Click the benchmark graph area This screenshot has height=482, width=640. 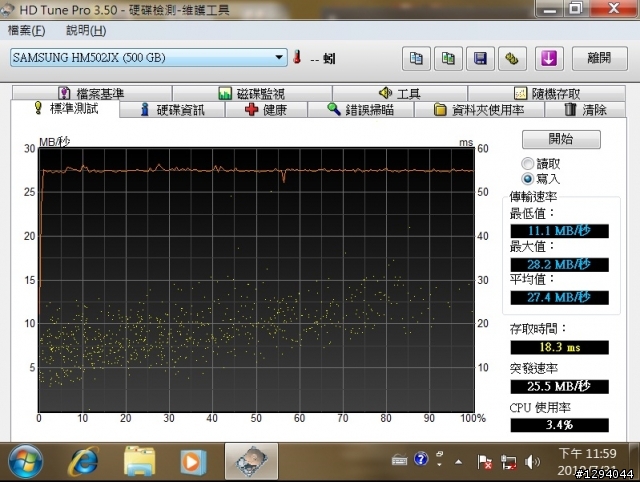[x=256, y=280]
